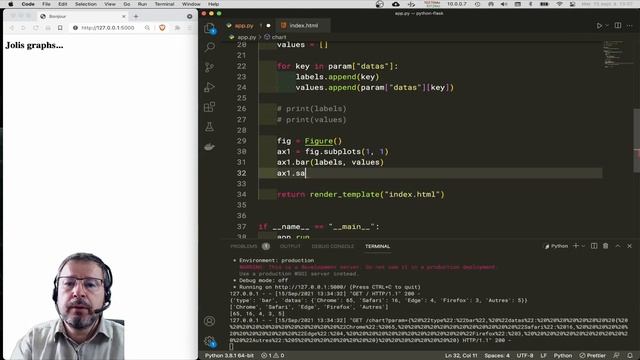Close the terminal panel
The width and height of the screenshot is (640, 360).
[x=629, y=246]
